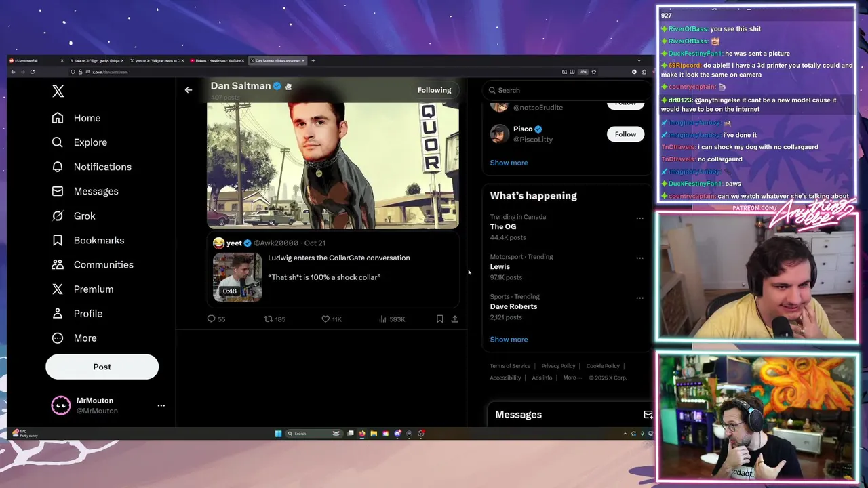This screenshot has height=488, width=868.
Task: Show hidden system tray icons
Action: [625, 434]
